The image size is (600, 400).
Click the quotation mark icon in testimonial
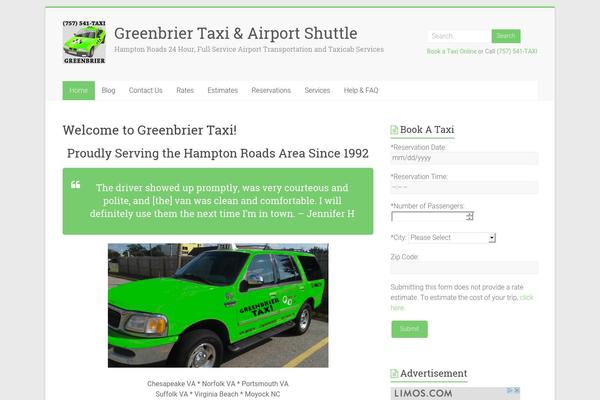tap(75, 185)
